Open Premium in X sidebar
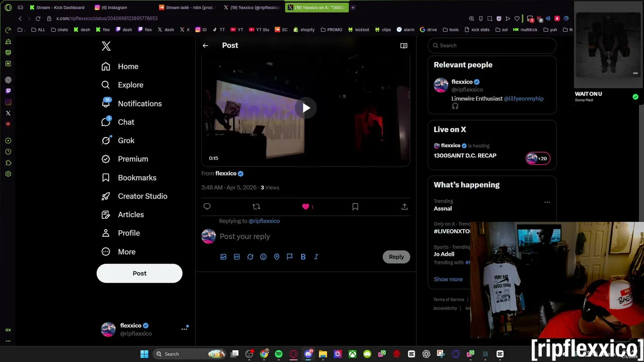This screenshot has width=644, height=362. [x=125, y=159]
